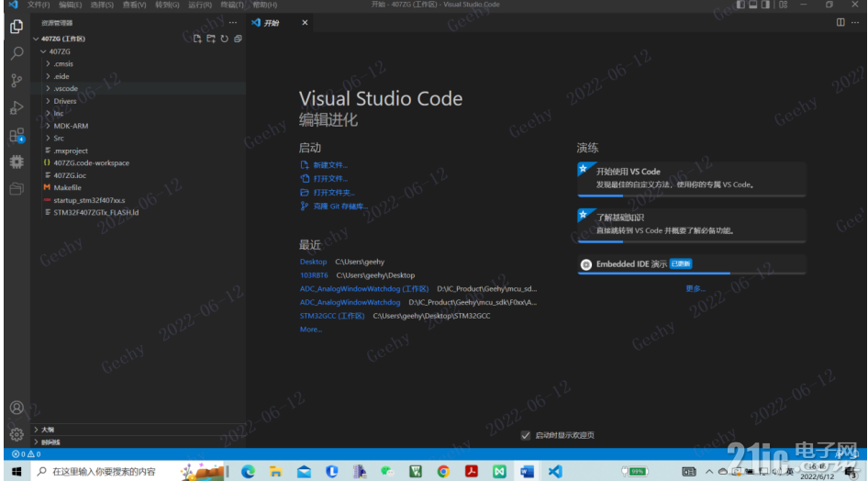Open the Extensions view

click(17, 135)
